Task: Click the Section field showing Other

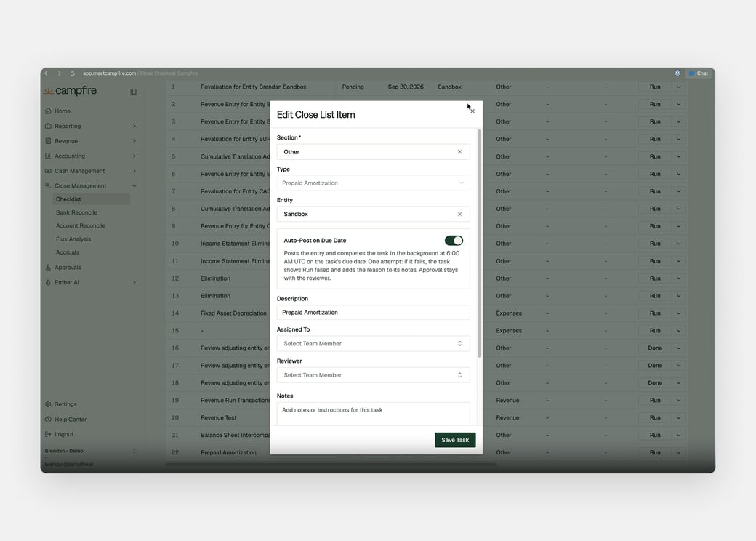Action: click(x=373, y=152)
